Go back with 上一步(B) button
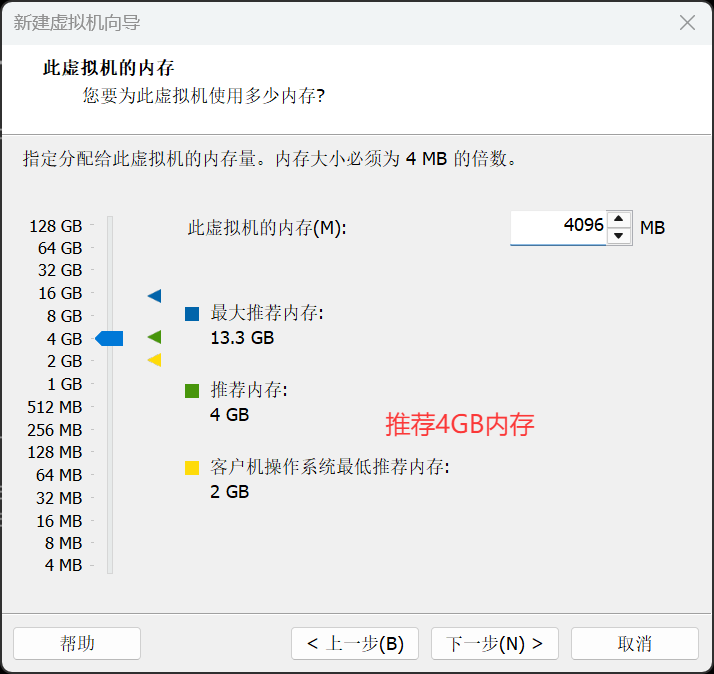The height and width of the screenshot is (674, 714). pyautogui.click(x=355, y=643)
